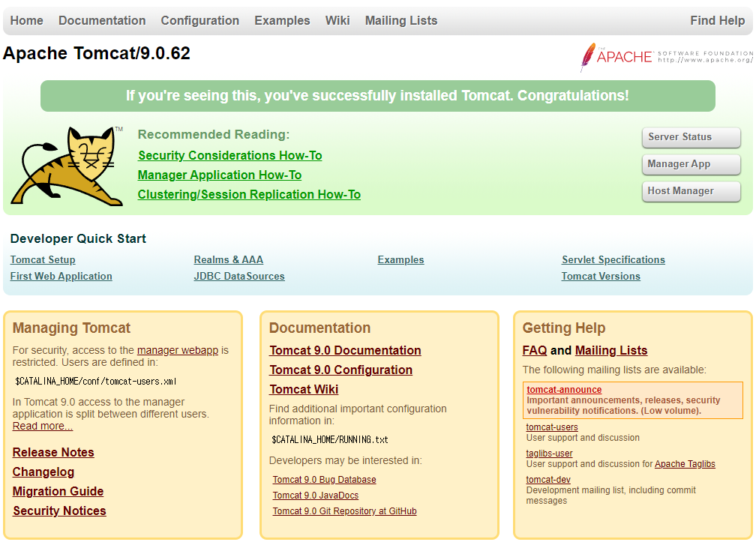Image resolution: width=756 pixels, height=545 pixels.
Task: Click the Host Manager button
Action: click(x=691, y=191)
